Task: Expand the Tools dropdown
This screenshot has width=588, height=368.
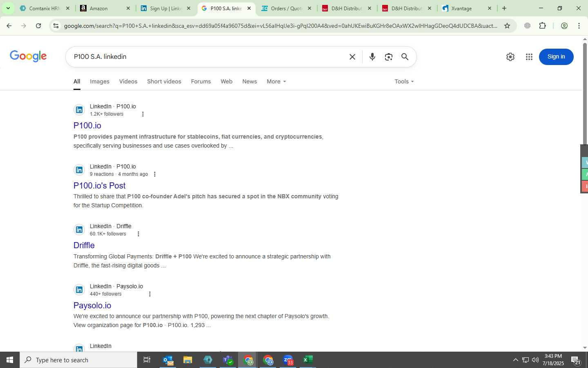Action: click(404, 81)
